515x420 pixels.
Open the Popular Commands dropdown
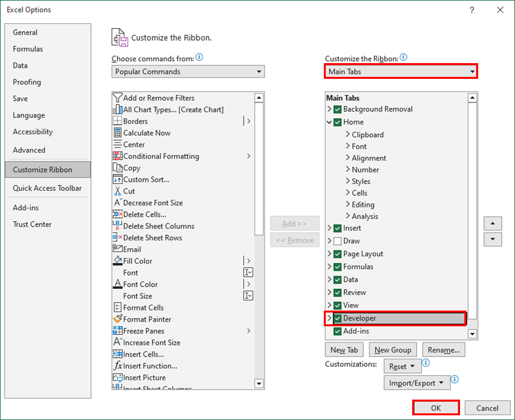[188, 71]
